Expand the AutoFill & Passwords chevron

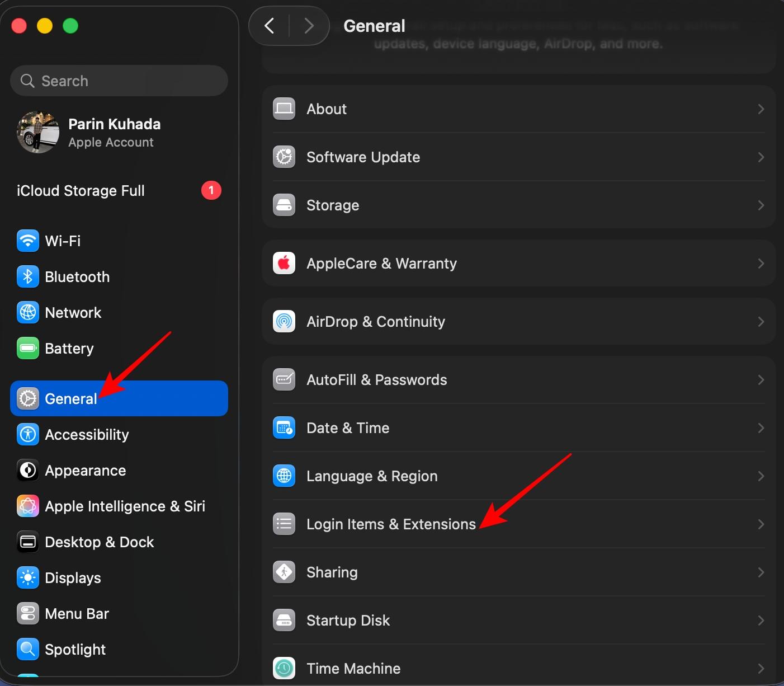(x=761, y=380)
